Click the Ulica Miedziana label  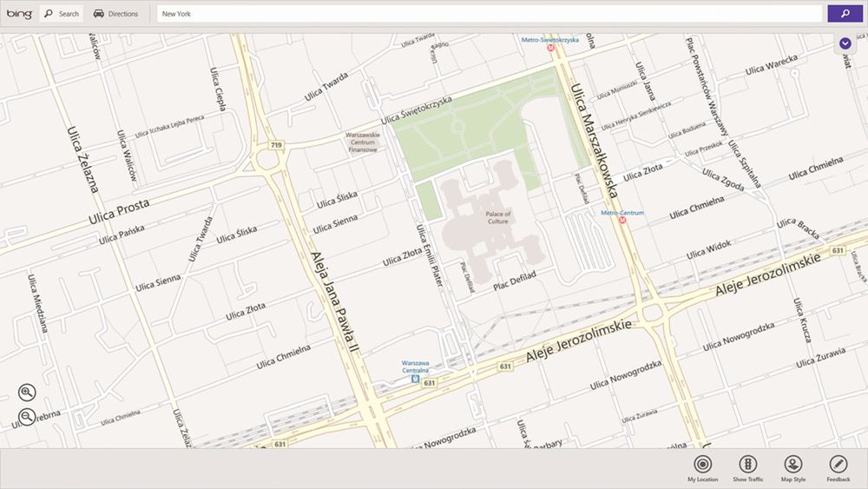point(38,303)
